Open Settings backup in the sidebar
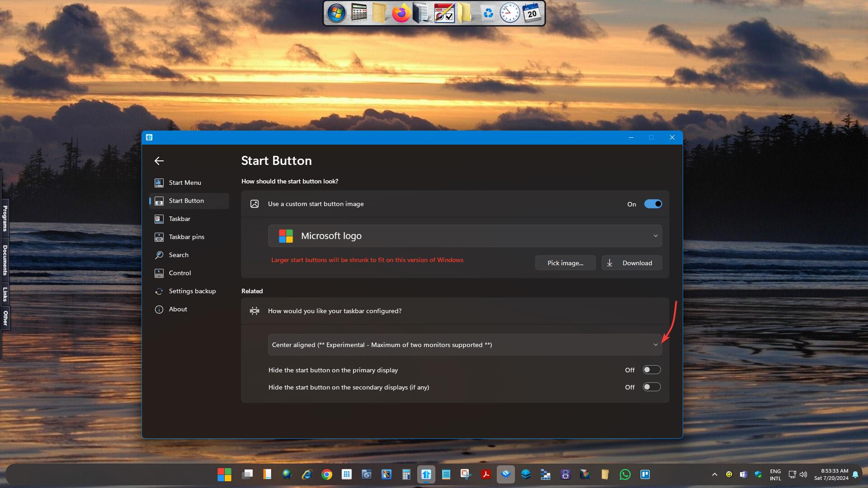Screen dimensions: 868x488 pos(189,291)
